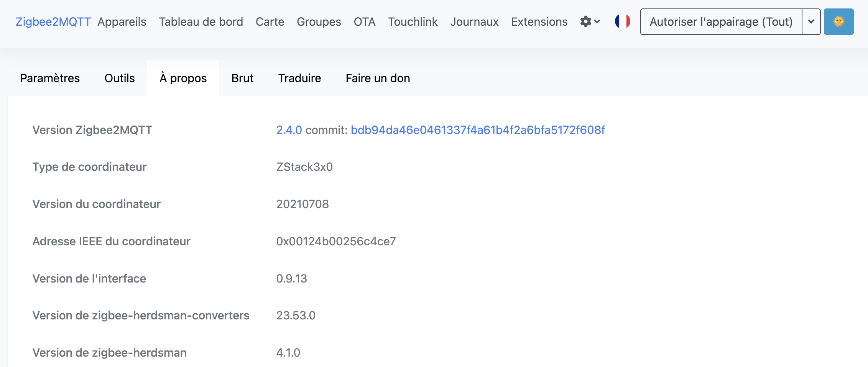Navigate to Carte view
This screenshot has height=367, width=868.
click(x=270, y=21)
